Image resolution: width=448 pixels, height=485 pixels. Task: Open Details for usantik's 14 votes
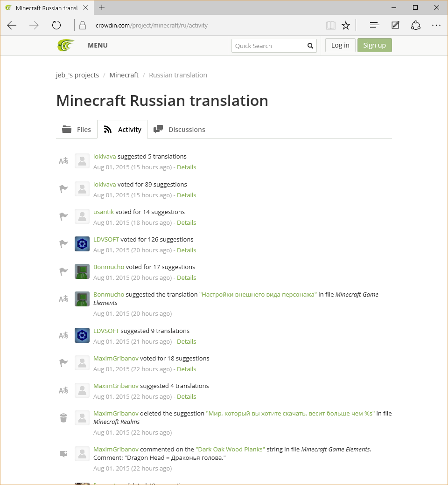186,223
